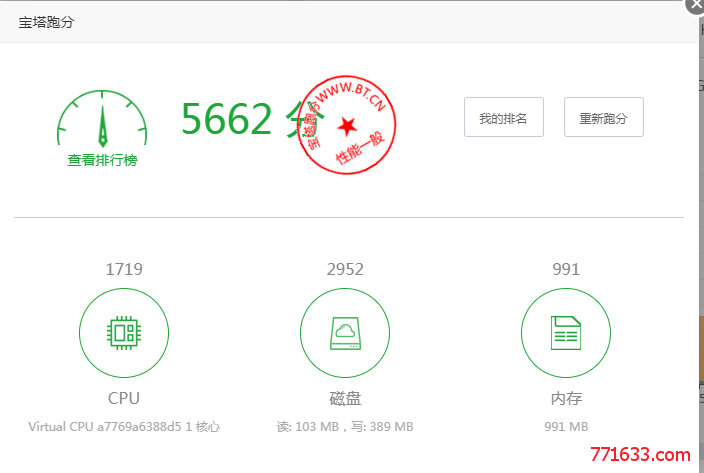Click the 磁盘 label text
The image size is (704, 473).
pos(345,399)
